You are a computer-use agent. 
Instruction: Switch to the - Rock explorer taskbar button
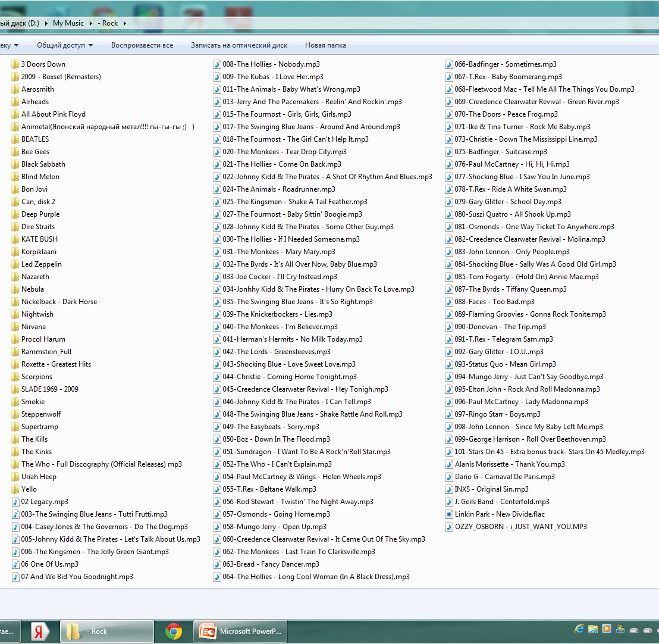(x=107, y=632)
